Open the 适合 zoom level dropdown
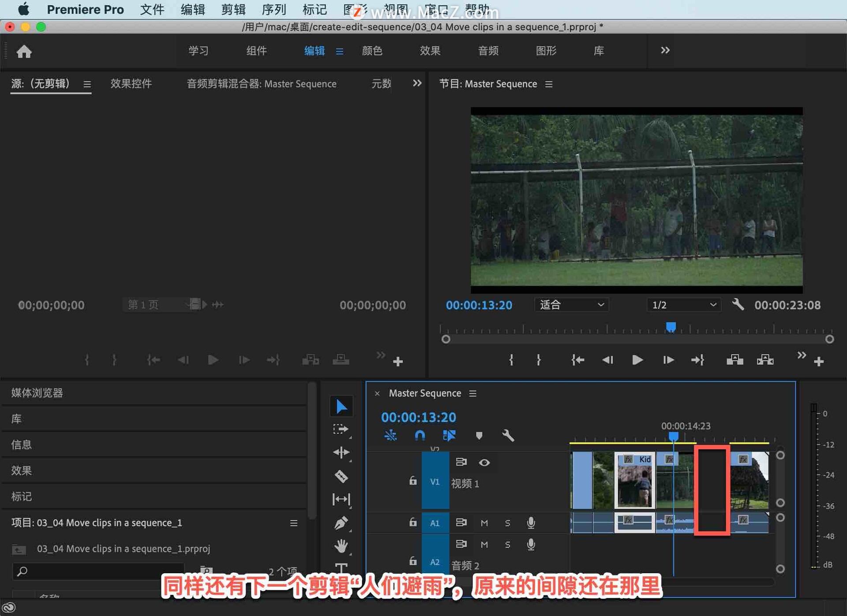This screenshot has height=616, width=847. point(572,305)
